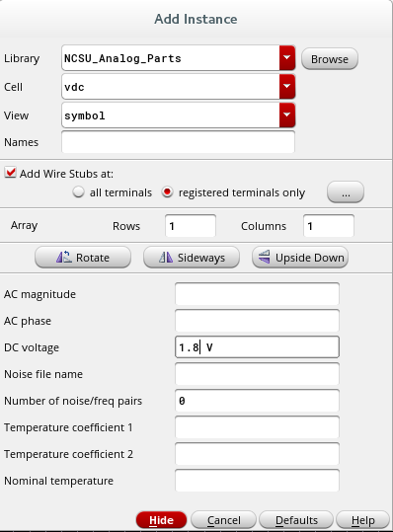
Task: Toggle Add Wire Stubs checkbox
Action: coord(11,173)
